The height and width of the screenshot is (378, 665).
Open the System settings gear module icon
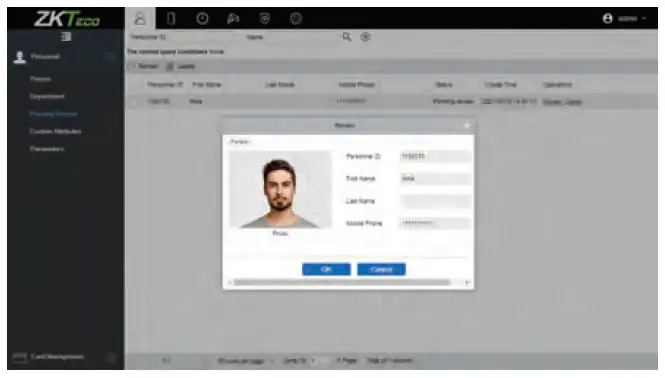[x=296, y=18]
